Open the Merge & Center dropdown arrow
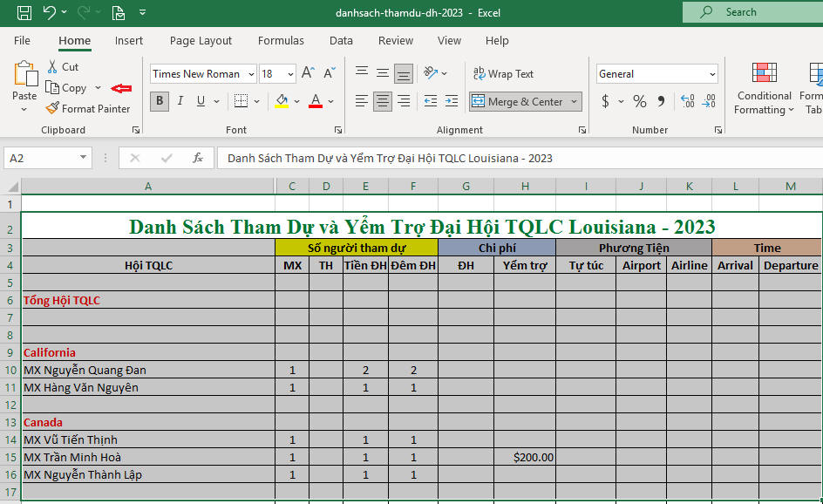The width and height of the screenshot is (823, 504). point(575,102)
